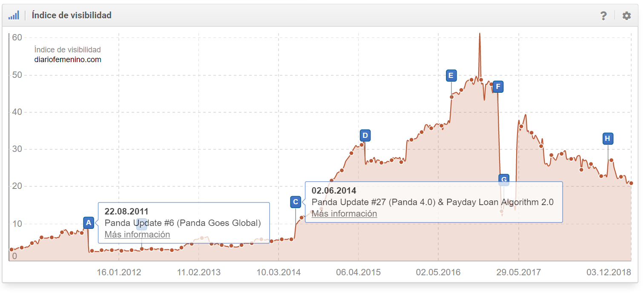644x294 pixels.
Task: Click the help question mark icon
Action: (x=603, y=16)
